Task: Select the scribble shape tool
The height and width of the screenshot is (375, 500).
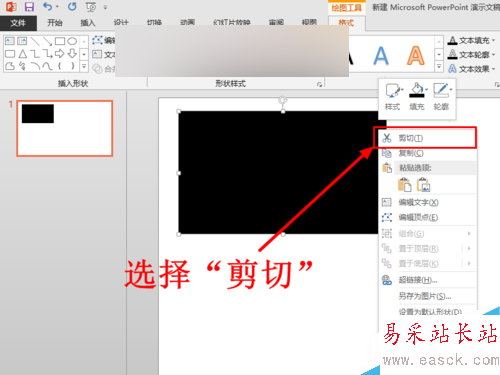Action: click(x=22, y=66)
